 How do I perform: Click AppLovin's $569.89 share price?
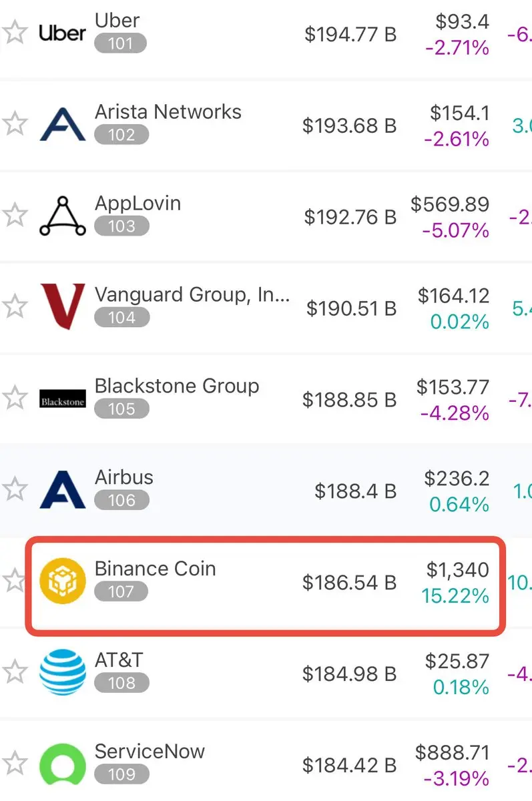450,204
